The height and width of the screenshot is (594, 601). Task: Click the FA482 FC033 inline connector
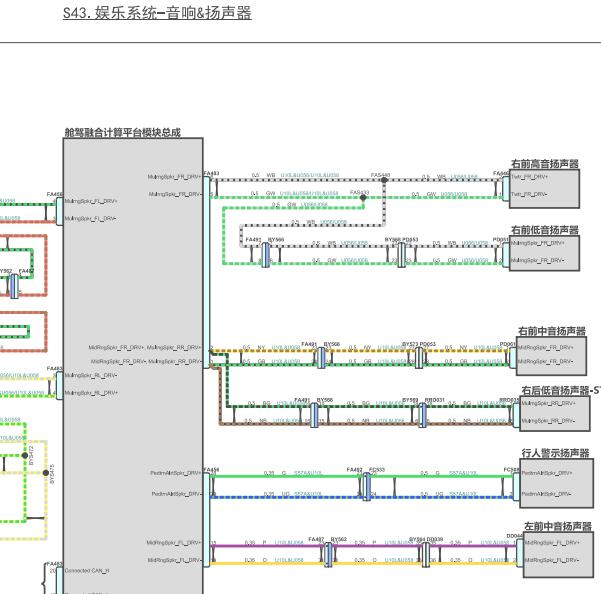366,487
